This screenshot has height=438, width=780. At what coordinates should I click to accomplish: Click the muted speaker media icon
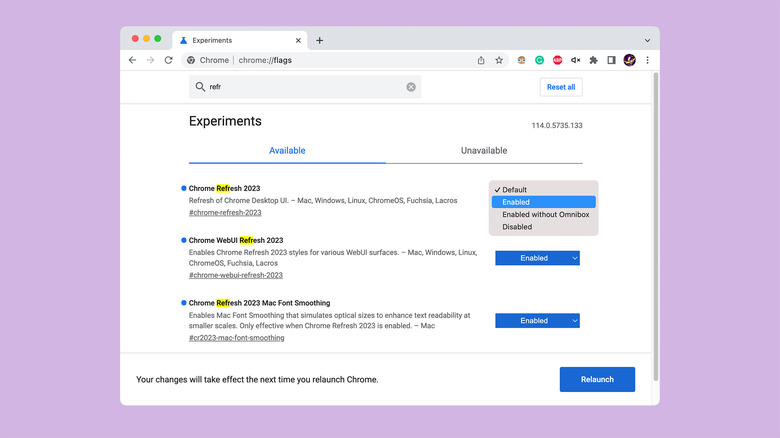576,60
